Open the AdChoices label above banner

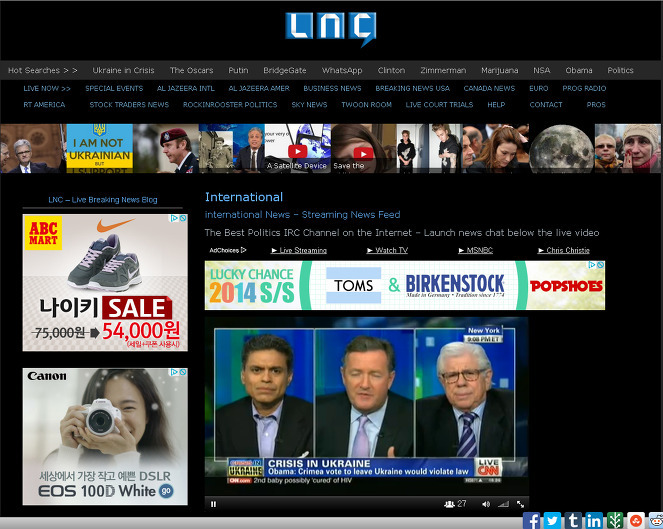pyautogui.click(x=227, y=250)
